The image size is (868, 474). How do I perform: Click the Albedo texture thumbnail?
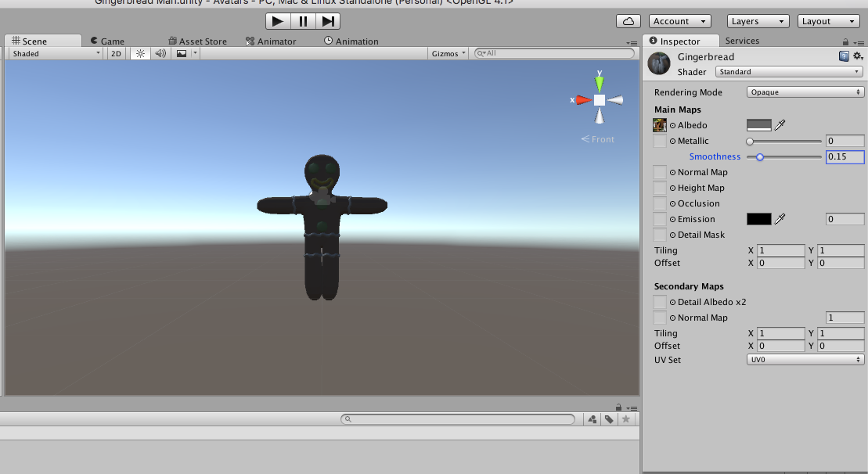click(x=659, y=125)
